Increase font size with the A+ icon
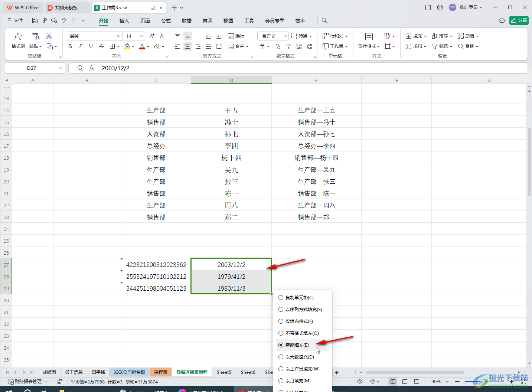 tap(152, 36)
